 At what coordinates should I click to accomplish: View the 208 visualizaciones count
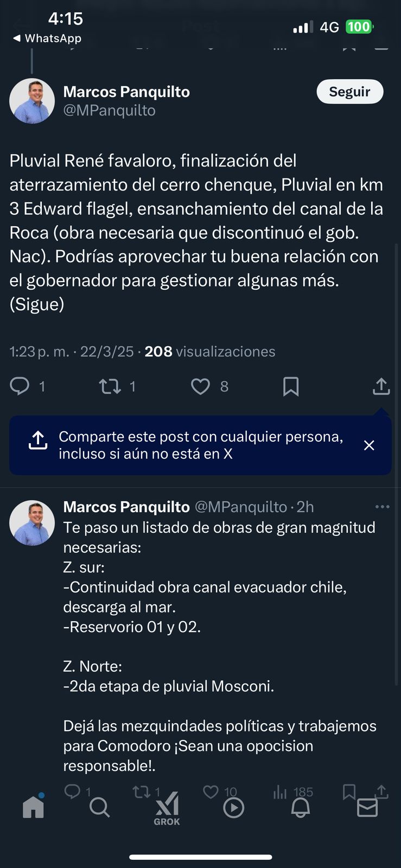(209, 352)
